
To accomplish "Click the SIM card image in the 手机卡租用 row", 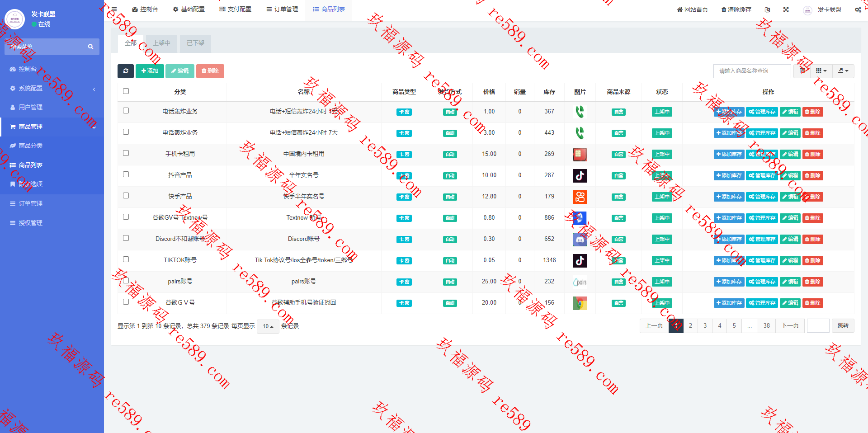I will tap(580, 154).
